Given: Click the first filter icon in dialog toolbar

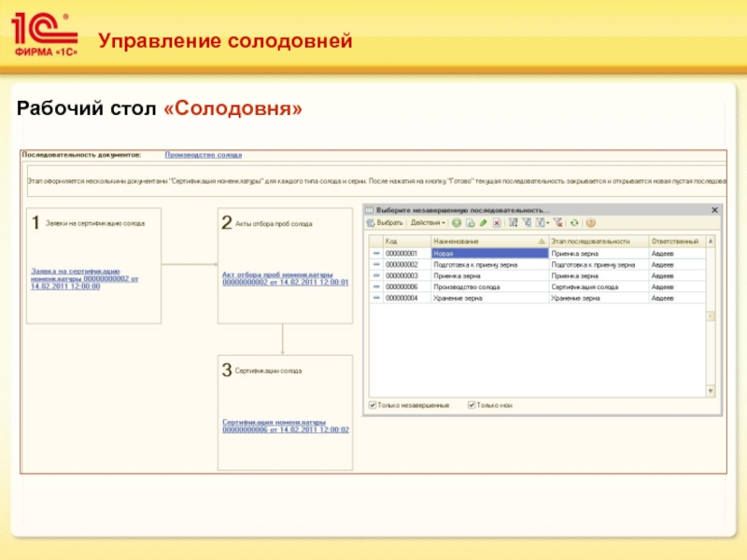Looking at the screenshot, I should click(x=514, y=223).
